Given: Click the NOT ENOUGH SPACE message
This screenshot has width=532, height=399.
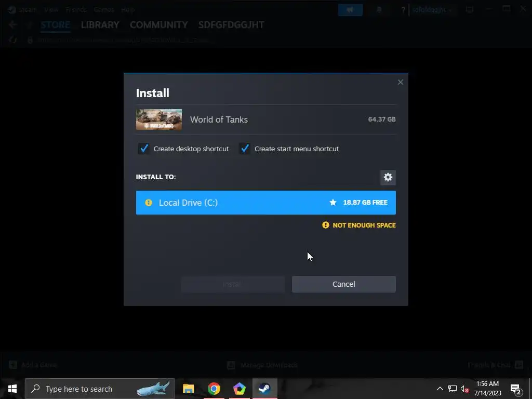Looking at the screenshot, I should [x=364, y=225].
